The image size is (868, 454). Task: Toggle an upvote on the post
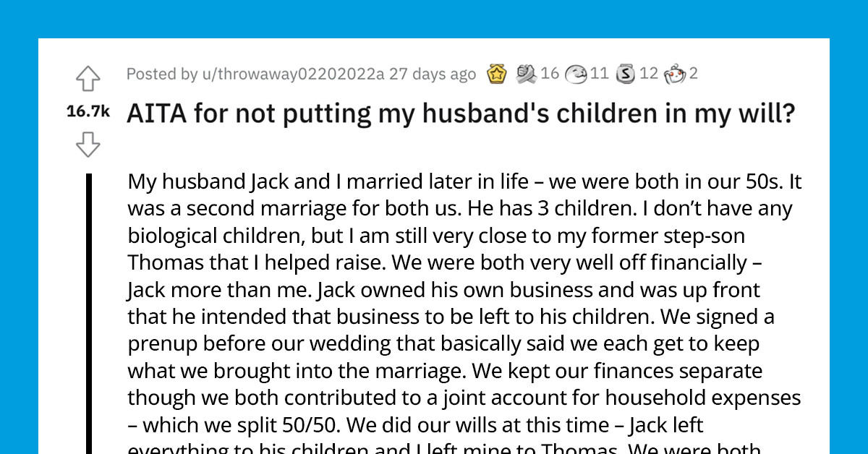click(x=88, y=80)
